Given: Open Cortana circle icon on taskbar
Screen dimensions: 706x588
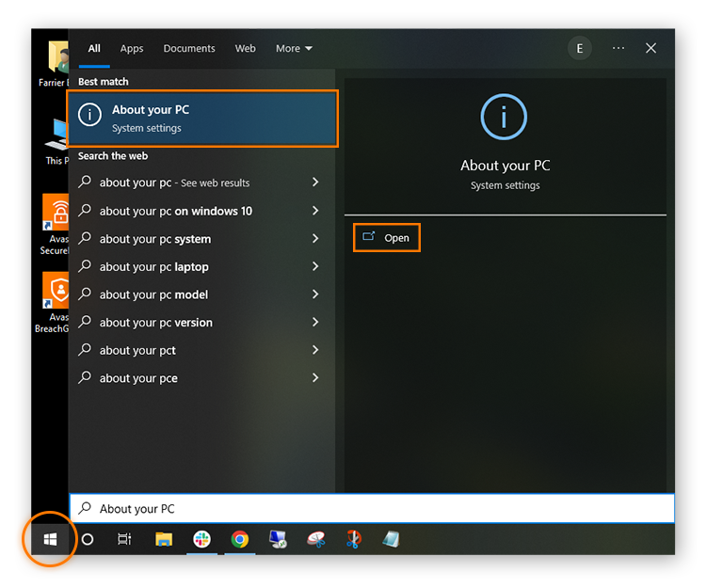Looking at the screenshot, I should pos(88,539).
